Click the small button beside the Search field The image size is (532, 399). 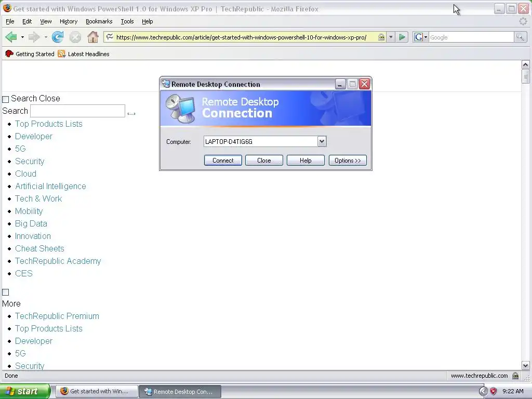pyautogui.click(x=131, y=114)
